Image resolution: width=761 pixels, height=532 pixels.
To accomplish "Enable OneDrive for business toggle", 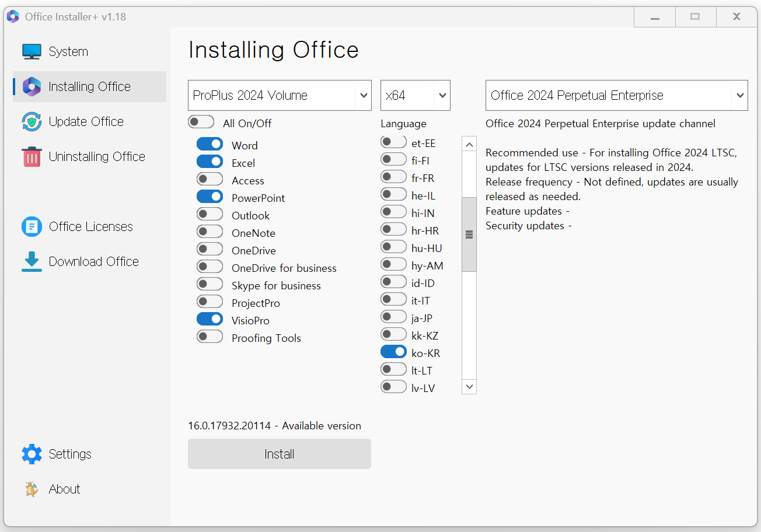I will pos(210,266).
